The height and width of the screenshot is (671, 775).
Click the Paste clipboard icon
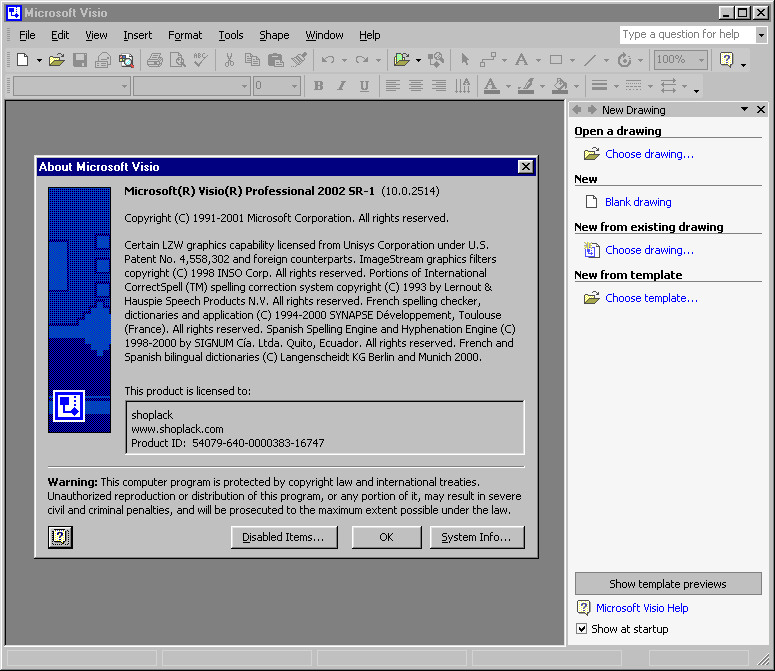[x=275, y=60]
